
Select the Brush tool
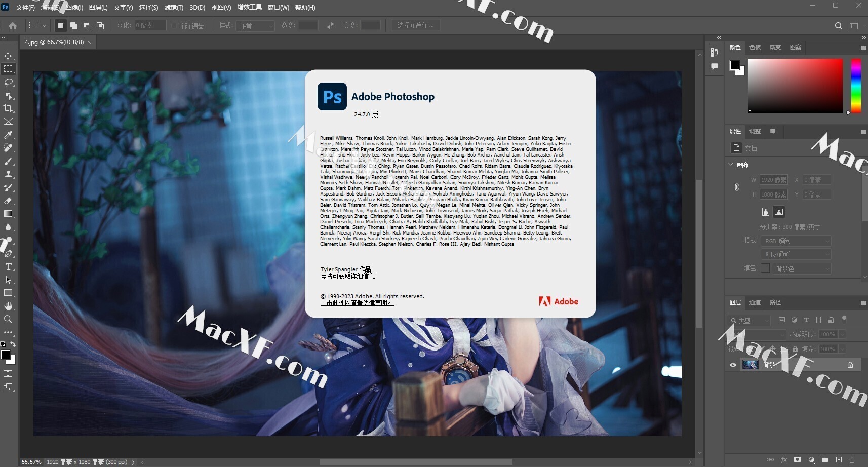pos(8,161)
